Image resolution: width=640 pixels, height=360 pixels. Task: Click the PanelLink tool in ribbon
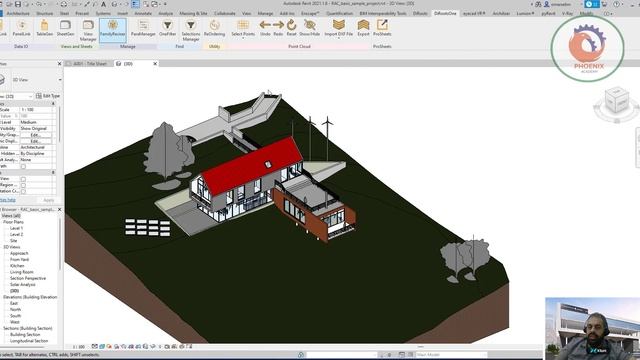pyautogui.click(x=22, y=28)
